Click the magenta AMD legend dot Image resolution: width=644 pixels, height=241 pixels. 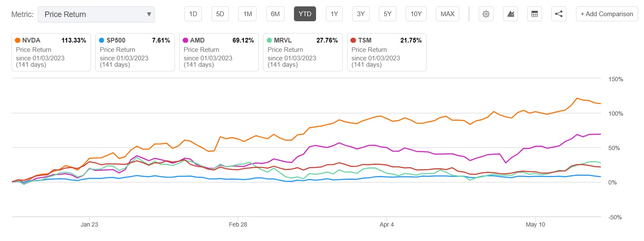pyautogui.click(x=186, y=40)
